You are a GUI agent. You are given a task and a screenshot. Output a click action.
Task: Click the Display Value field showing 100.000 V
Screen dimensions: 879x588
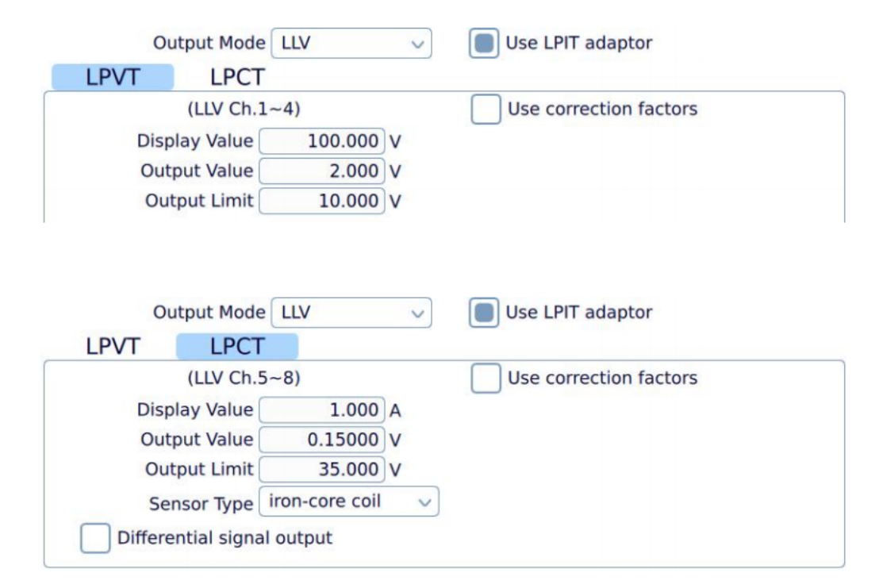coord(321,138)
